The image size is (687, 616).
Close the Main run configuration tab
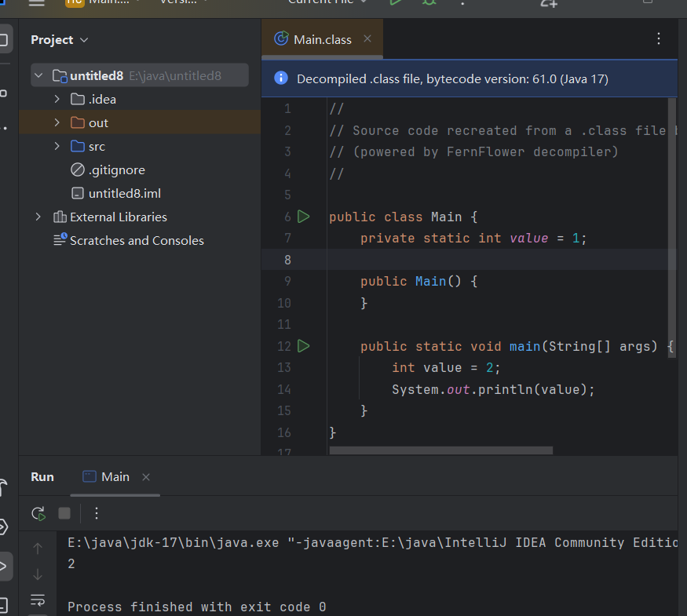point(146,477)
